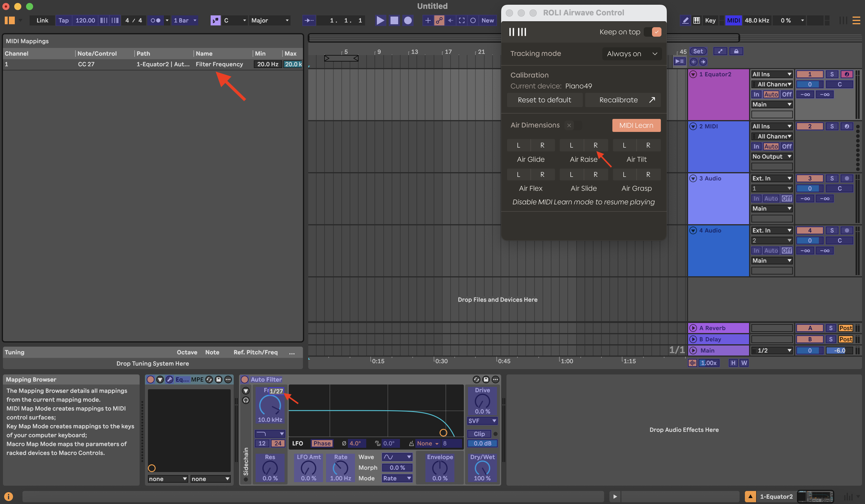Open the Auto Filter save preset icon
This screenshot has width=865, height=504.
tap(486, 379)
